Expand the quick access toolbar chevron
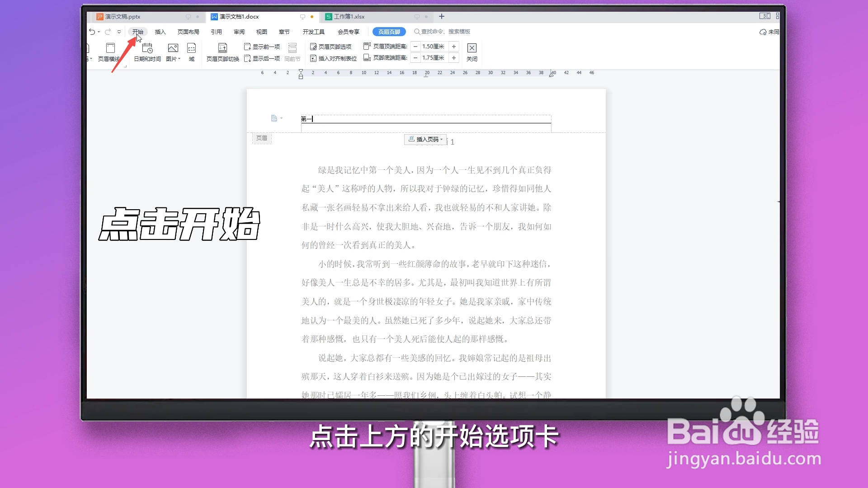Viewport: 868px width, 488px height. point(119,32)
